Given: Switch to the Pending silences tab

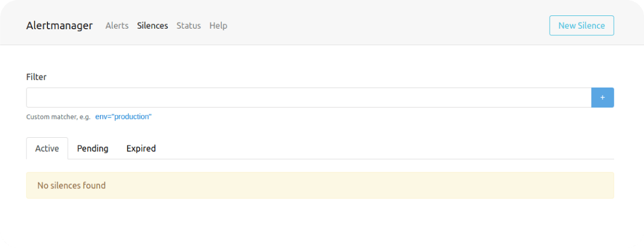Looking at the screenshot, I should click(x=93, y=148).
